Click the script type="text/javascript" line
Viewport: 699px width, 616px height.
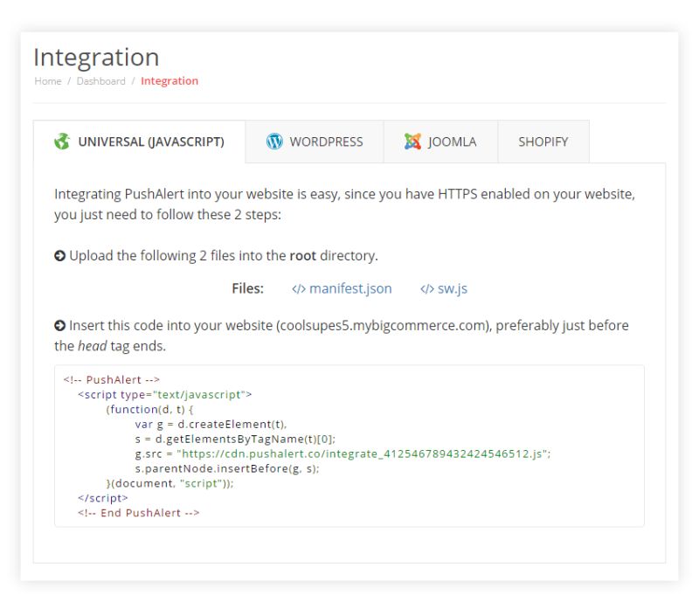165,394
